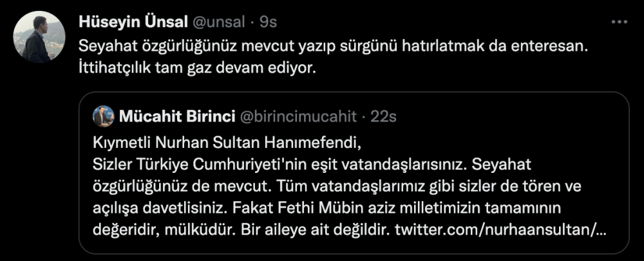This screenshot has width=644, height=261.
Task: Click Mücahit Birinci's small avatar
Action: 103,116
